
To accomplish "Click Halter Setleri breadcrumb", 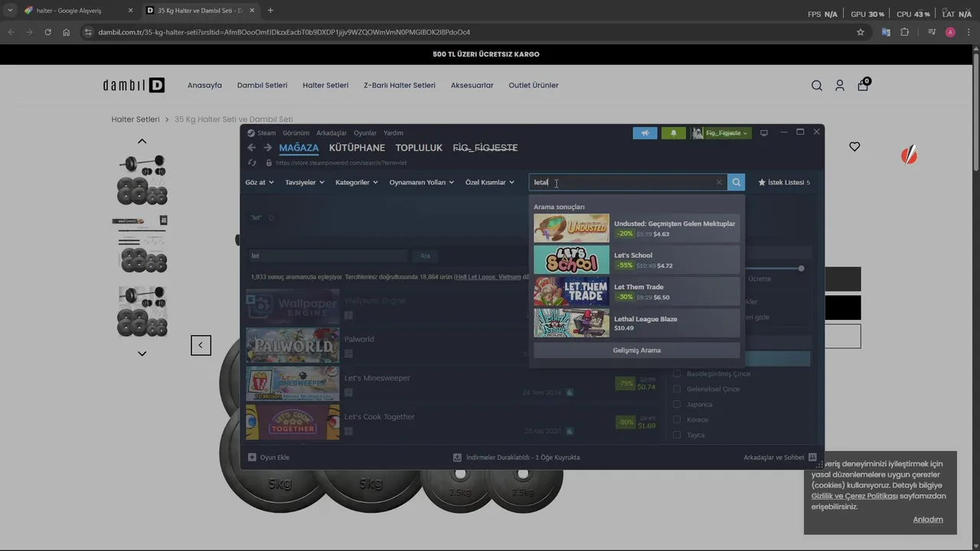I will tap(136, 119).
